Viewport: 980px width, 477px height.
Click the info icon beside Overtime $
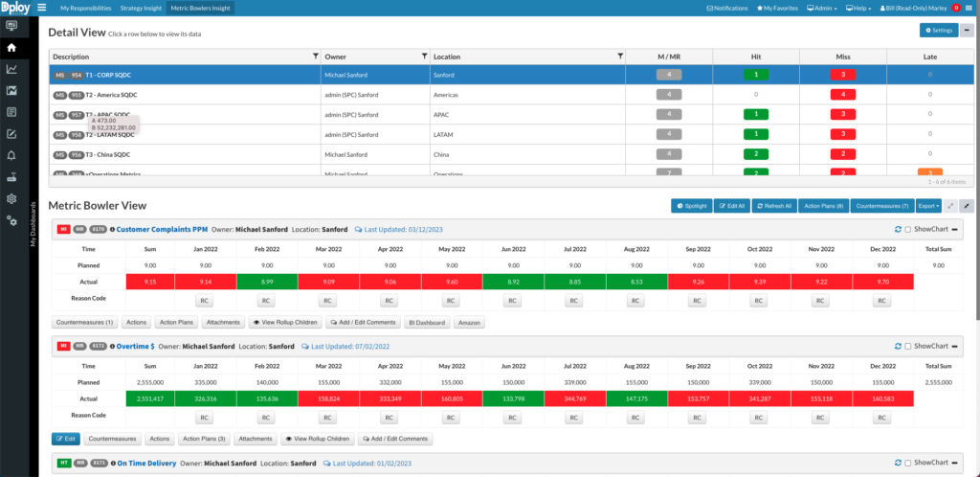pyautogui.click(x=113, y=346)
